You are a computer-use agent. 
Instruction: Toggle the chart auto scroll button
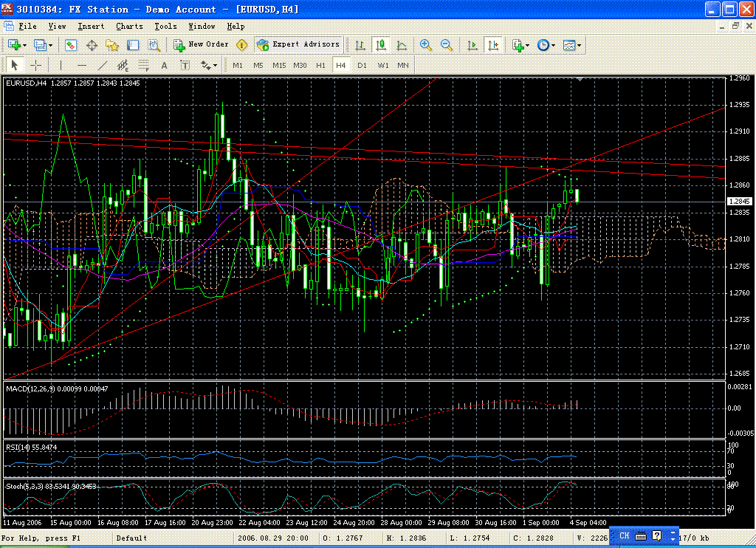point(472,45)
